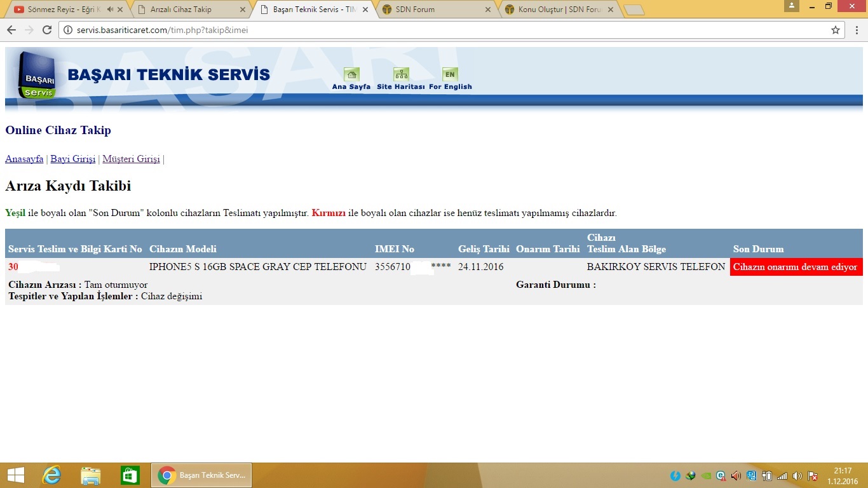Click the 'Online Cihaz Takip' heading
Screen dimensions: 868x488
point(58,130)
